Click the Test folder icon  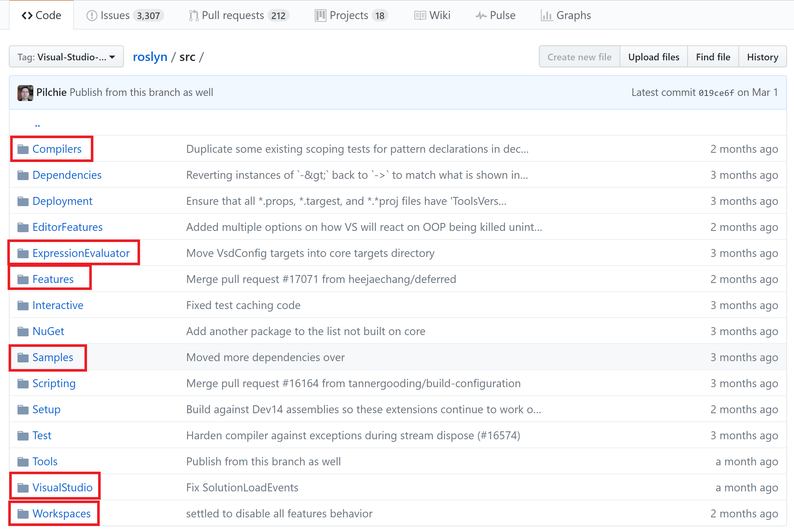[23, 435]
